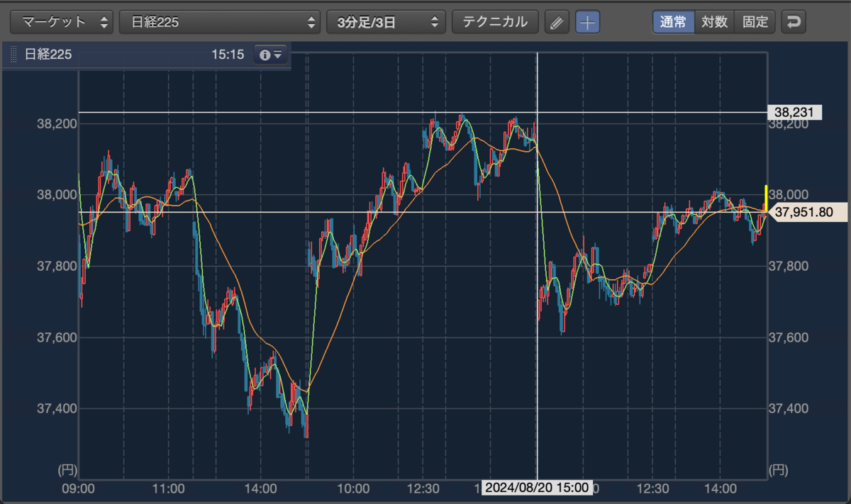The height and width of the screenshot is (504, 851).
Task: Select the pencil drawing tool icon
Action: (557, 22)
